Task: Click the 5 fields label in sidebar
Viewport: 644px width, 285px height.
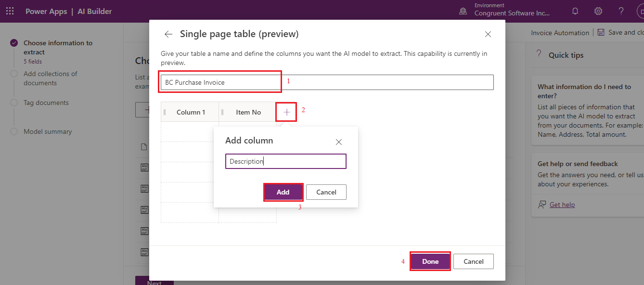Action: click(33, 62)
